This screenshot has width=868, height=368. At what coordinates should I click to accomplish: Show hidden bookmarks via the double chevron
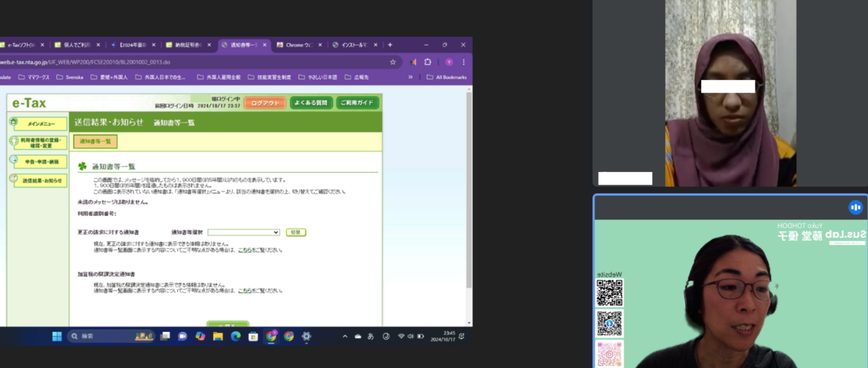[410, 77]
